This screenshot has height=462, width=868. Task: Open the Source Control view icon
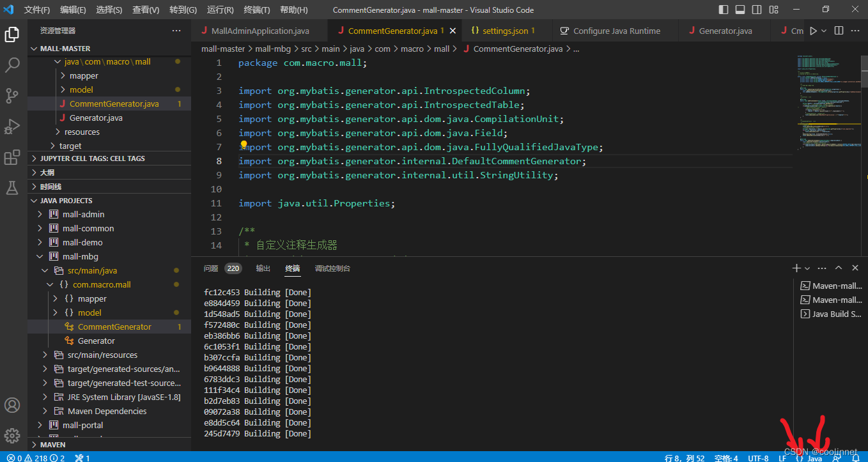(x=13, y=95)
